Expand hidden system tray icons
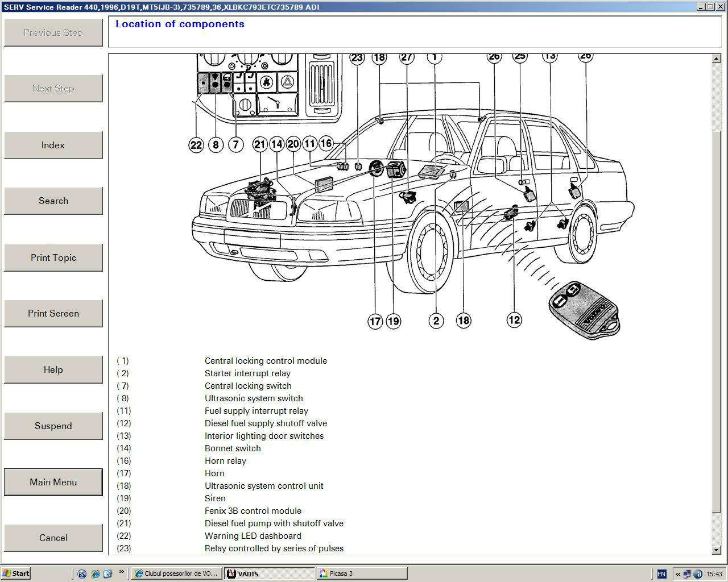728x582 pixels. pos(677,574)
